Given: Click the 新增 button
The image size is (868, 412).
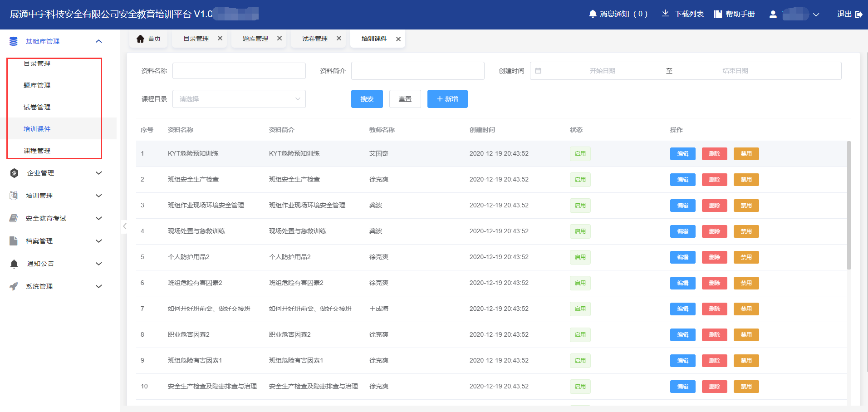Looking at the screenshot, I should pyautogui.click(x=447, y=99).
